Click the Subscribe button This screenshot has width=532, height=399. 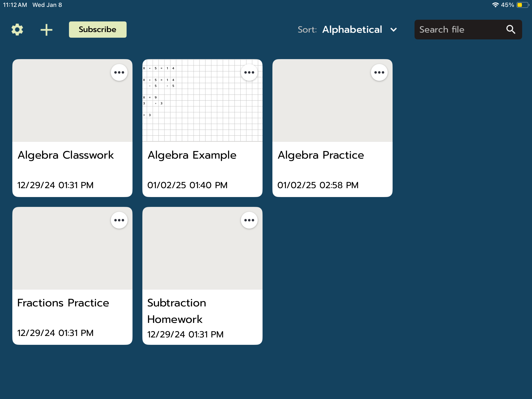[98, 30]
